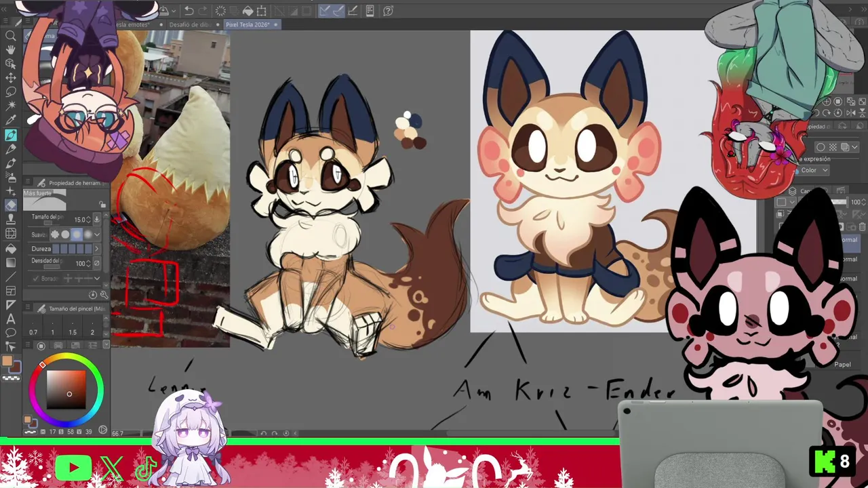Screen dimensions: 868x488
Task: Toggle the Borrado checkbox
Action: coord(35,279)
